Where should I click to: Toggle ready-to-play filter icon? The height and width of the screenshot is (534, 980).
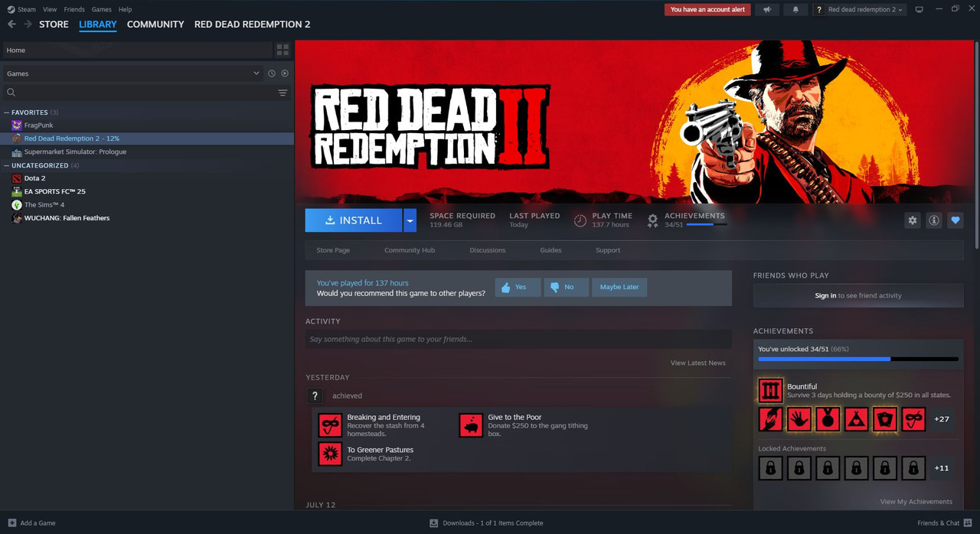[285, 73]
